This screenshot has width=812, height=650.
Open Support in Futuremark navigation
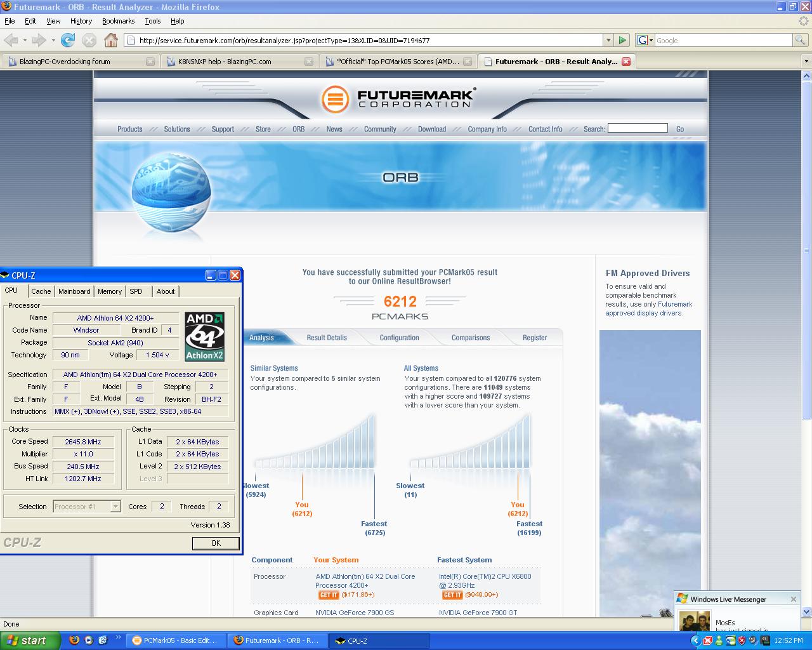click(x=223, y=129)
